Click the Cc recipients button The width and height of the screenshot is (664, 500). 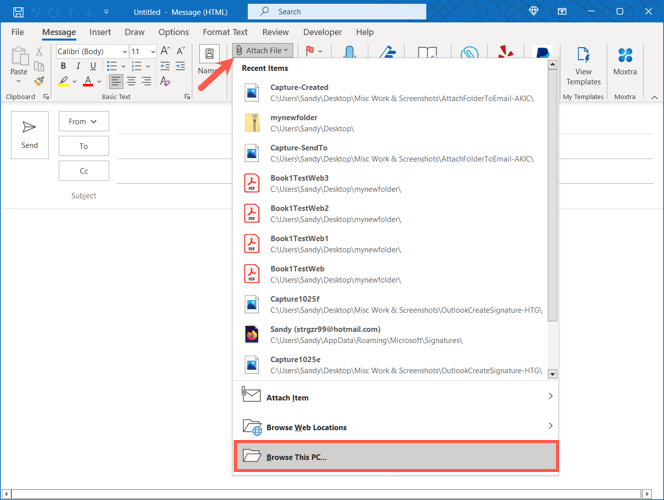(x=83, y=171)
